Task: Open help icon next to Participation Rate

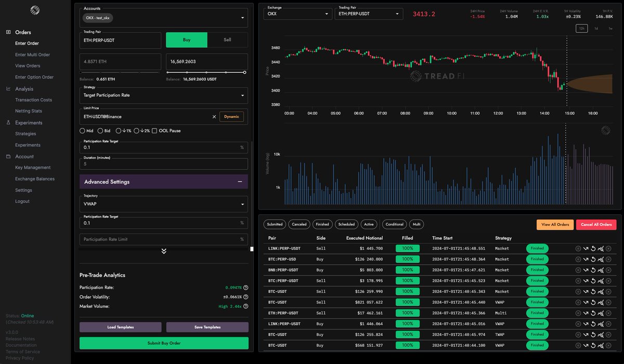Action: [245, 288]
